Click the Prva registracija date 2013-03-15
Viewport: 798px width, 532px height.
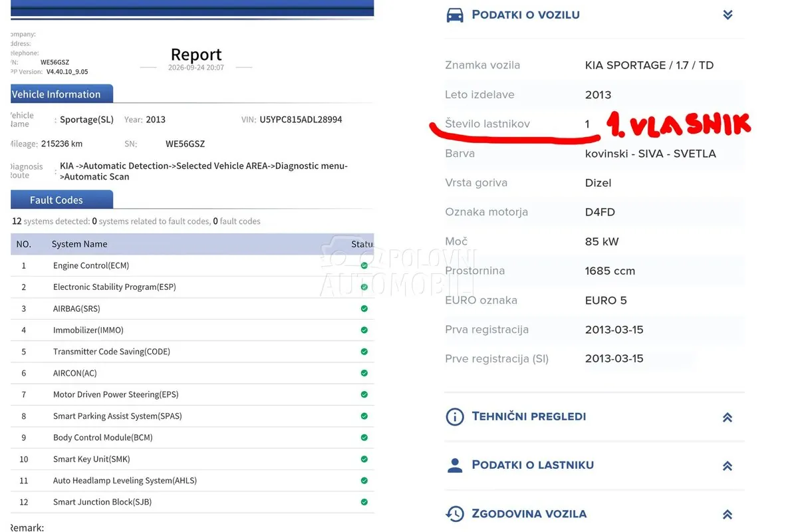coord(614,330)
